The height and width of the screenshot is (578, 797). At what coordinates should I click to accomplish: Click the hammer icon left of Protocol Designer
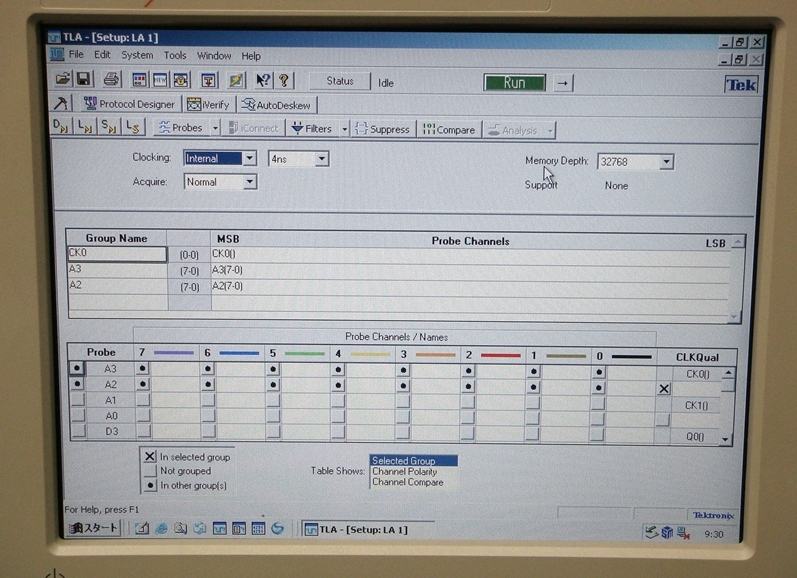point(60,103)
